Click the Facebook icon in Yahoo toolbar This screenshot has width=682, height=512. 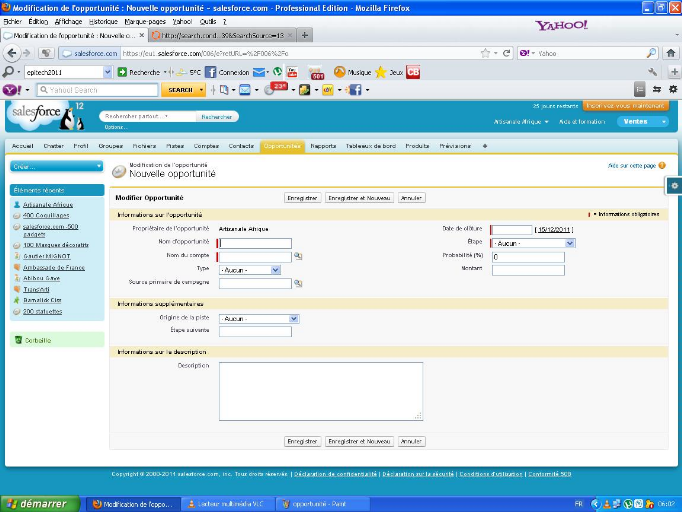click(x=355, y=90)
